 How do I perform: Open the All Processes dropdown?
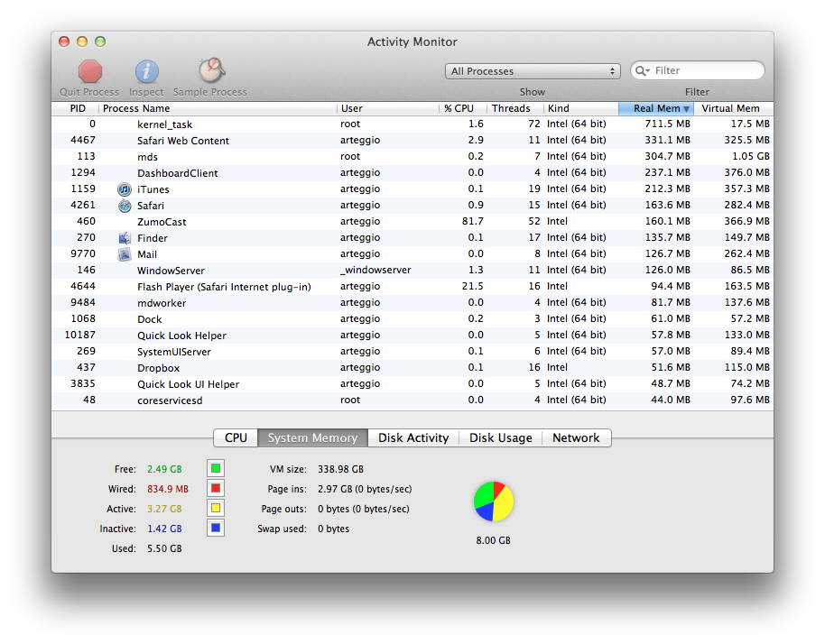click(x=533, y=71)
